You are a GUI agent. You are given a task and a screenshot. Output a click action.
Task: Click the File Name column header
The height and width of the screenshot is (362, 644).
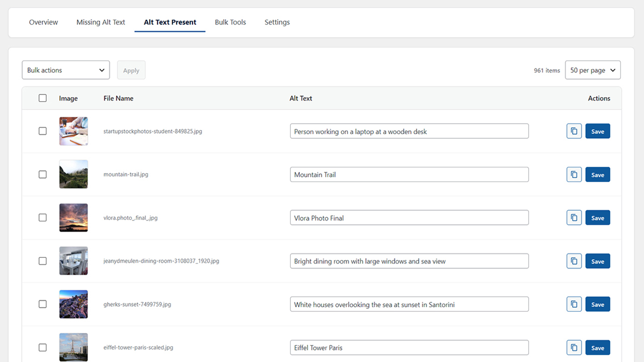[x=118, y=99]
